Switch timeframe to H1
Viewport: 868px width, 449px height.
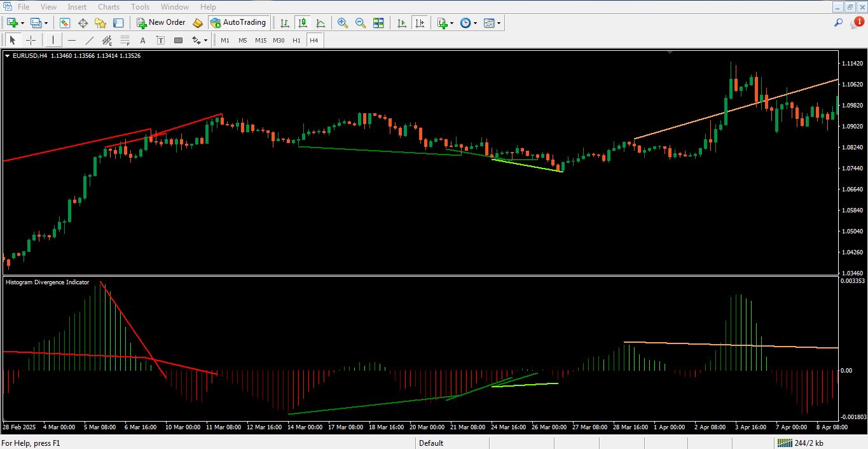click(296, 40)
